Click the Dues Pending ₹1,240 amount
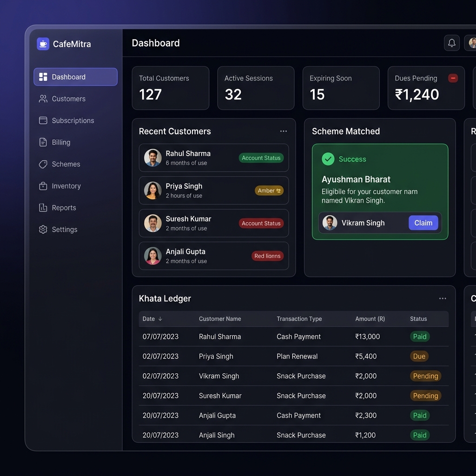The width and height of the screenshot is (476, 476). [417, 94]
